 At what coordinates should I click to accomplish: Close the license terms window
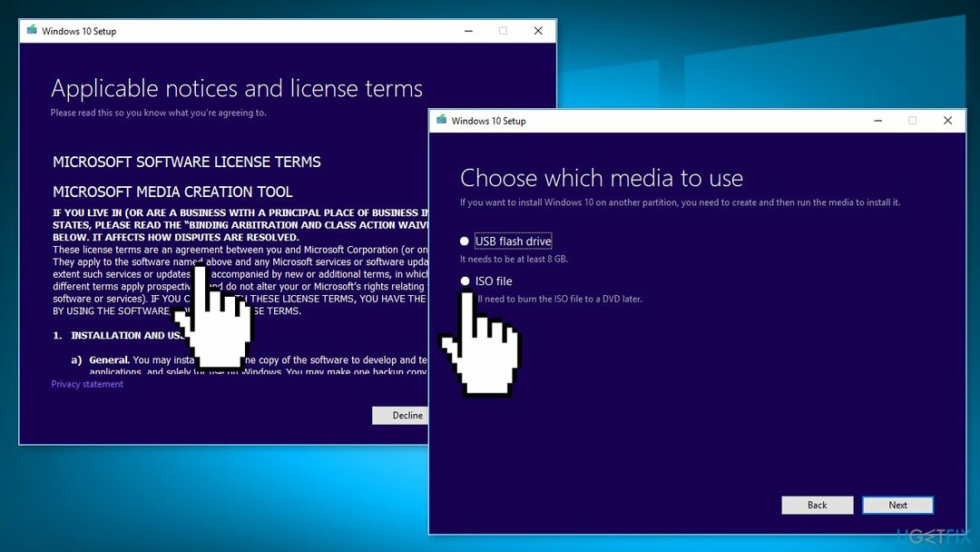point(538,31)
